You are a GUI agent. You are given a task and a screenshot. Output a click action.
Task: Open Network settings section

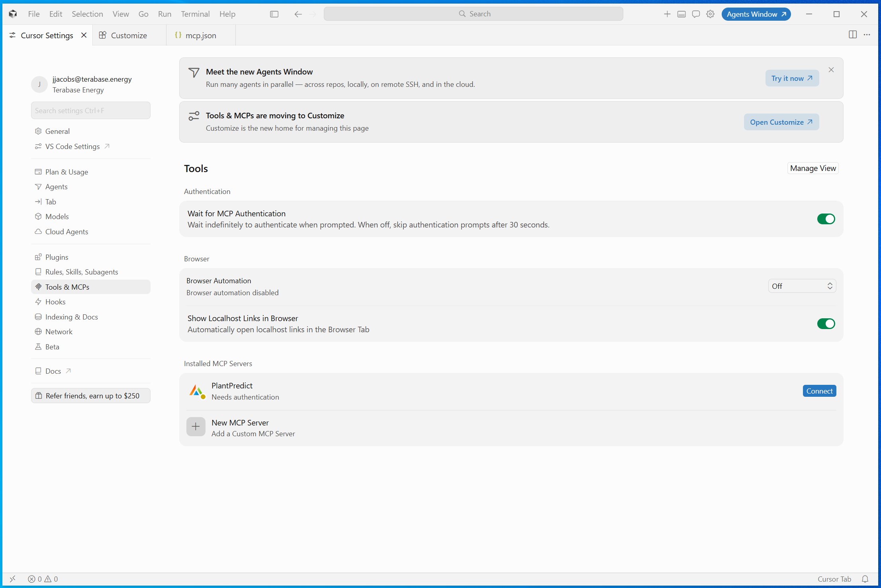(91, 331)
